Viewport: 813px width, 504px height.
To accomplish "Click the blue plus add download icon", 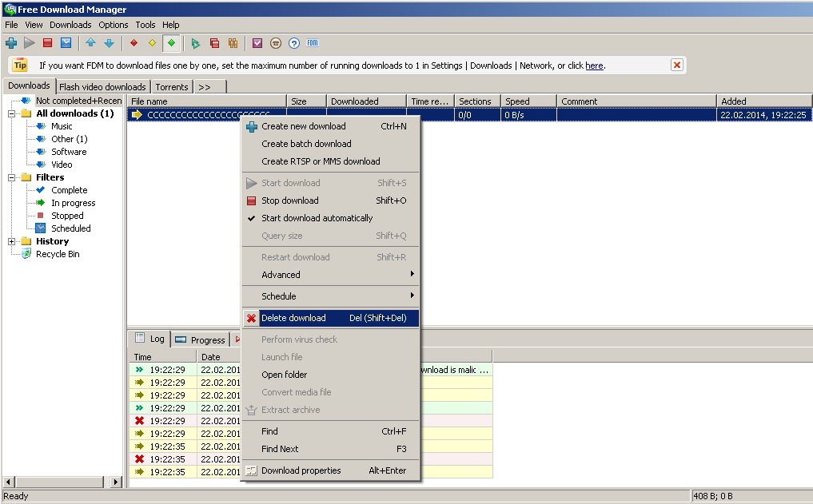I will (x=11, y=43).
